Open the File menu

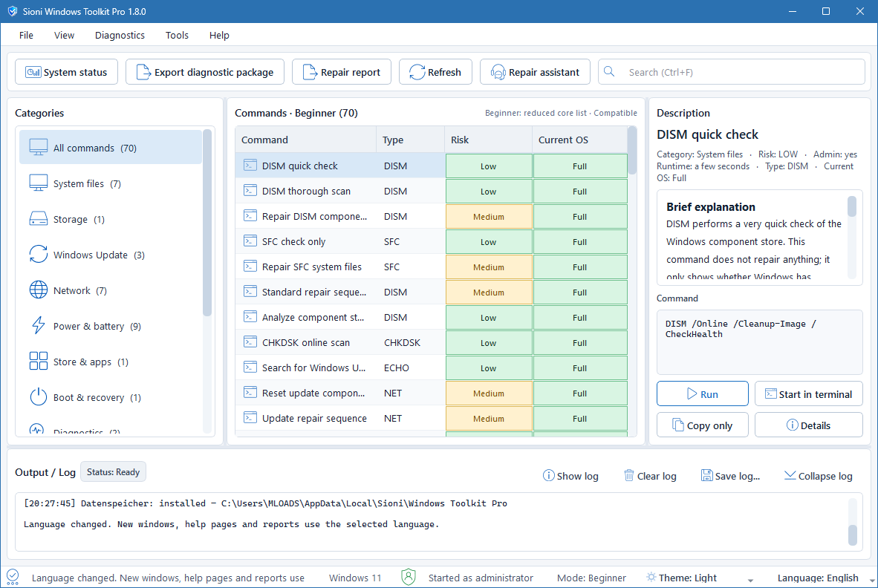tap(26, 35)
